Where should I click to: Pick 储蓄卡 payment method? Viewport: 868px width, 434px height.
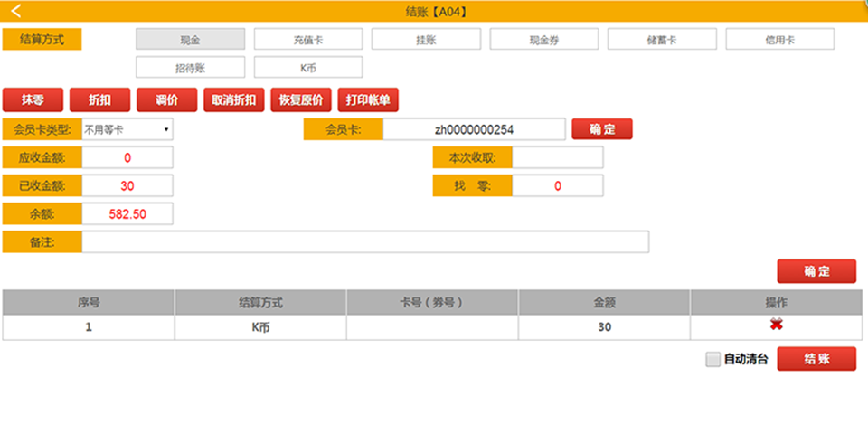(x=662, y=40)
